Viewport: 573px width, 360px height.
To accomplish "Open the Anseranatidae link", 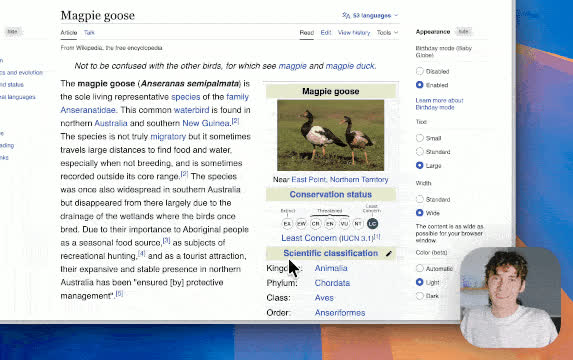I will pos(88,110).
